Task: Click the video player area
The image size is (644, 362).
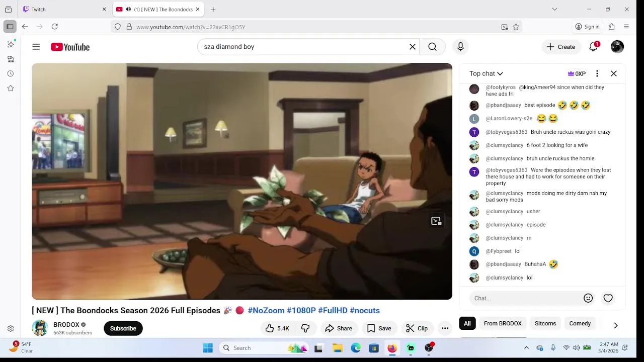Action: 242,182
